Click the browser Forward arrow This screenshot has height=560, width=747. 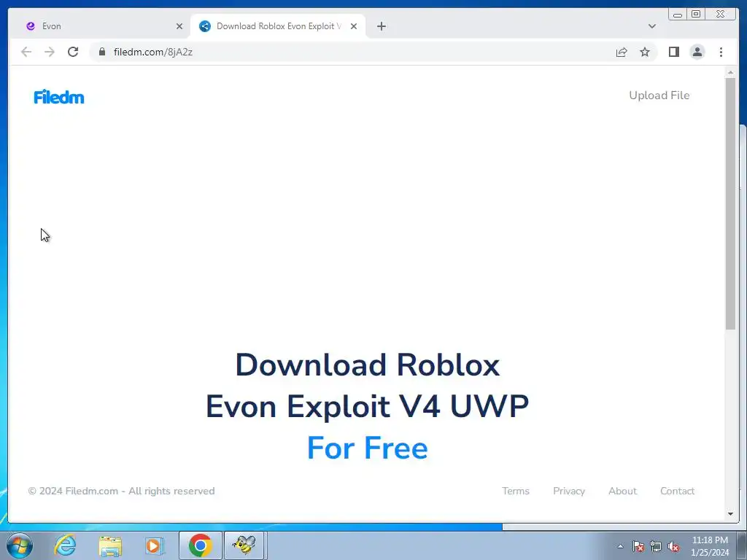tap(50, 52)
